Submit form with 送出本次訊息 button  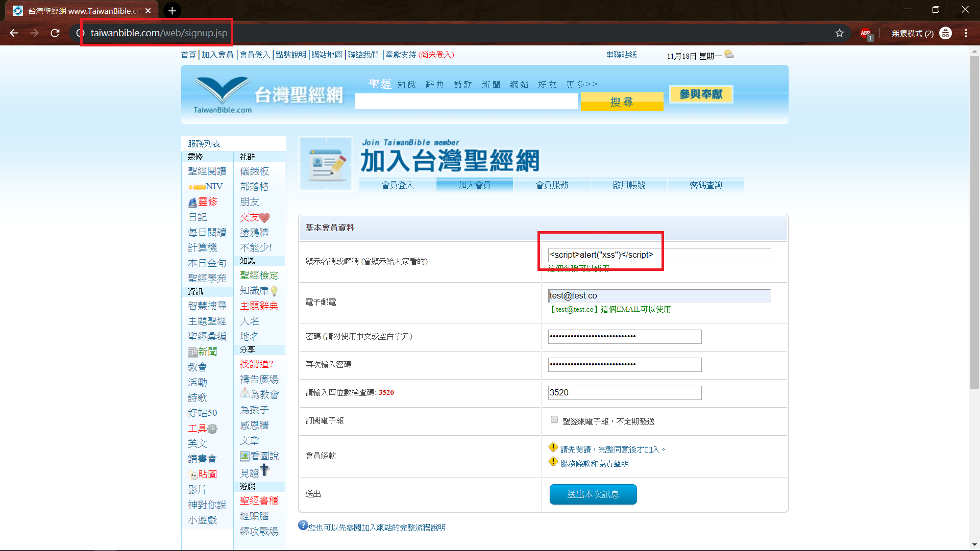click(593, 494)
